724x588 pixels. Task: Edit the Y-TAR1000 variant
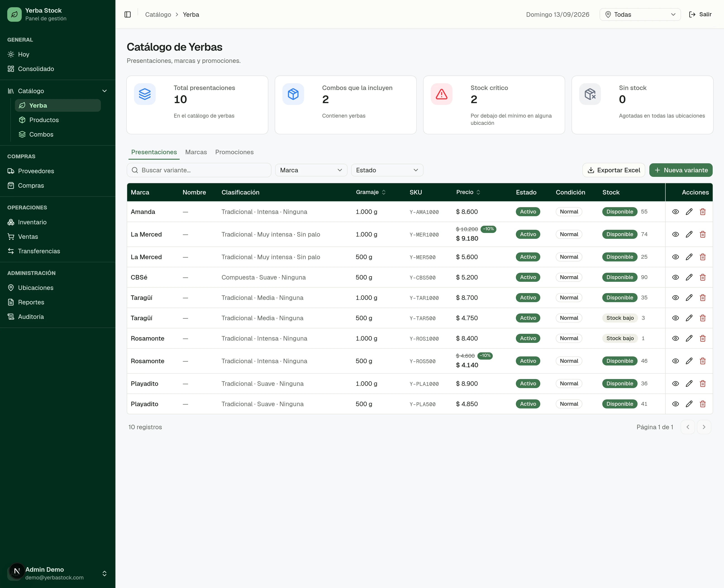pyautogui.click(x=689, y=298)
